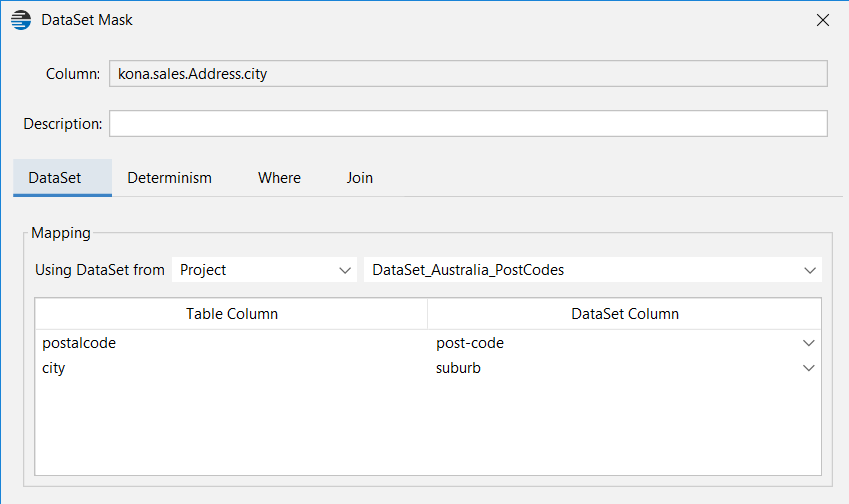Expand the suburb DataSet Column dropdown
This screenshot has width=849, height=504.
click(x=808, y=368)
